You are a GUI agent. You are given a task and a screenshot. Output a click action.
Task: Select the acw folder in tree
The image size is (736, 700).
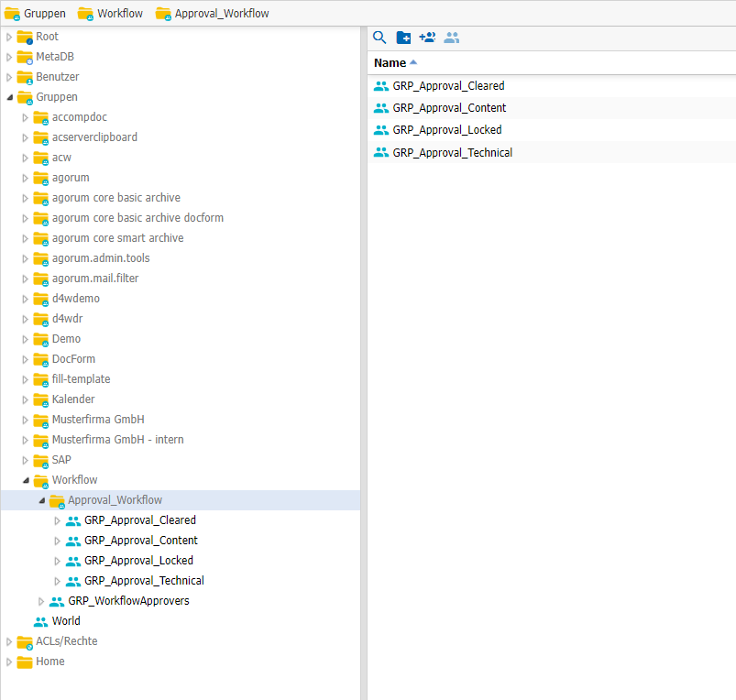[x=61, y=158]
